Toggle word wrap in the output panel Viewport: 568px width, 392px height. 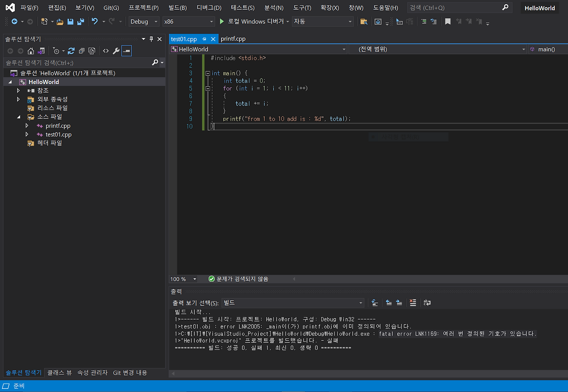coord(427,302)
